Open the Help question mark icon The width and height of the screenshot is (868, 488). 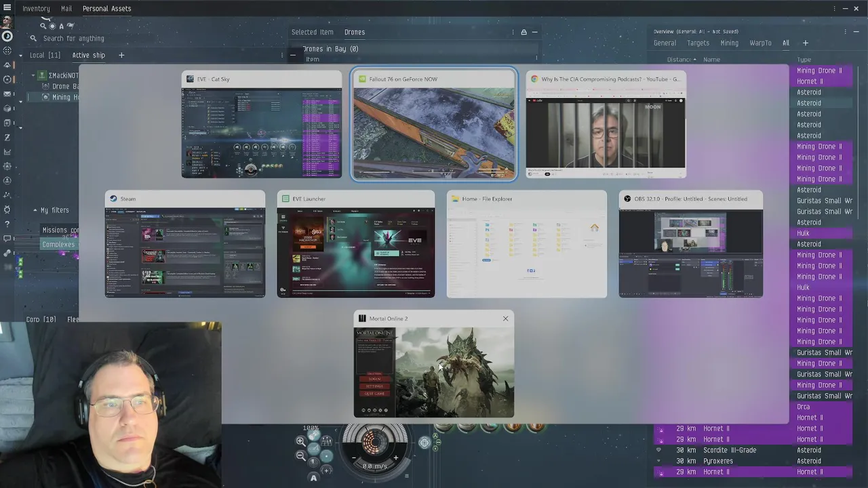pyautogui.click(x=7, y=224)
